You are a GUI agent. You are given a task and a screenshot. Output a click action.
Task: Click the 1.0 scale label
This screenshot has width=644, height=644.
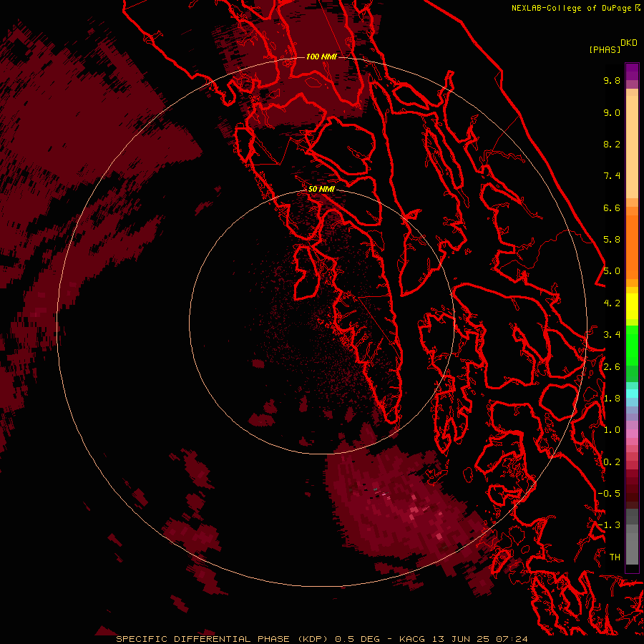pyautogui.click(x=612, y=430)
